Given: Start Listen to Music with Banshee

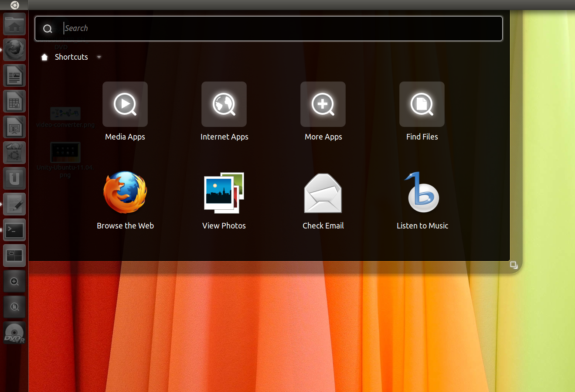Looking at the screenshot, I should [422, 193].
